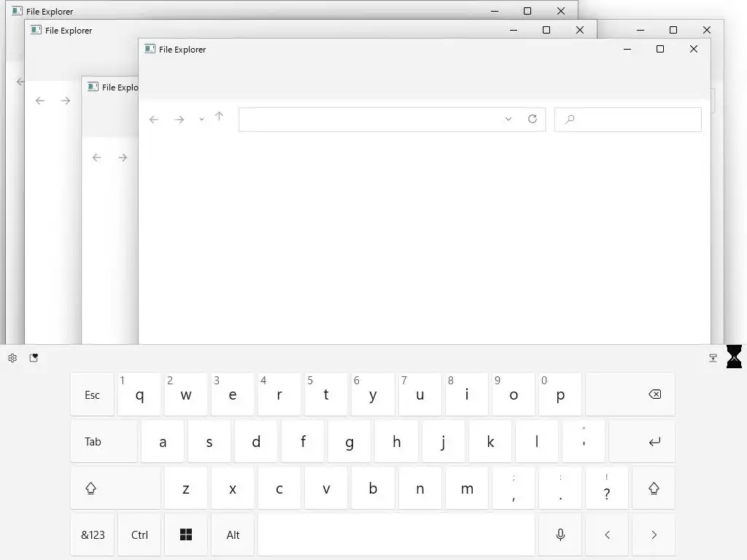
Task: Tap the q key
Action: pyautogui.click(x=139, y=394)
